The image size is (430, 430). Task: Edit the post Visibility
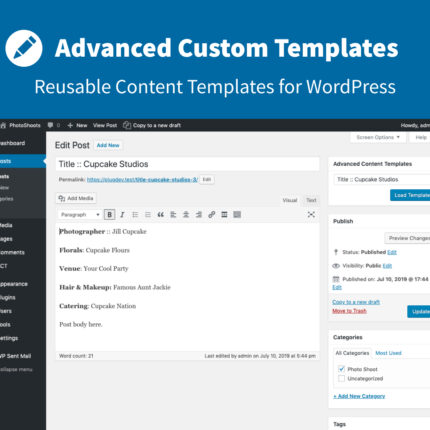(387, 266)
